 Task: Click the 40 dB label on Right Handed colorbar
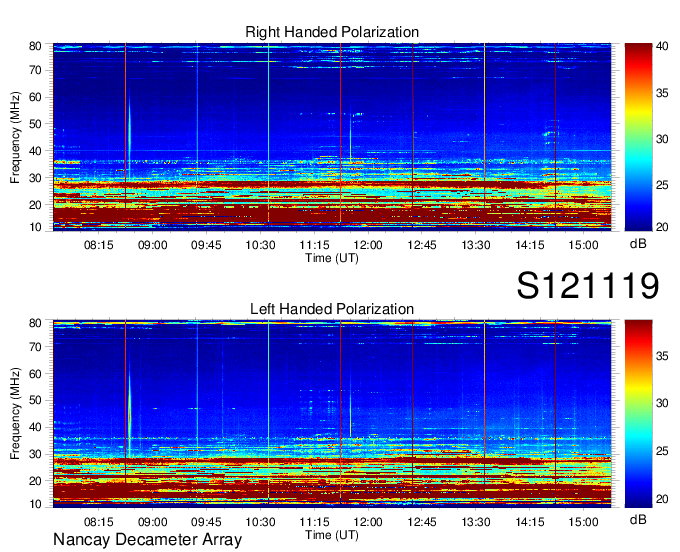tap(662, 46)
